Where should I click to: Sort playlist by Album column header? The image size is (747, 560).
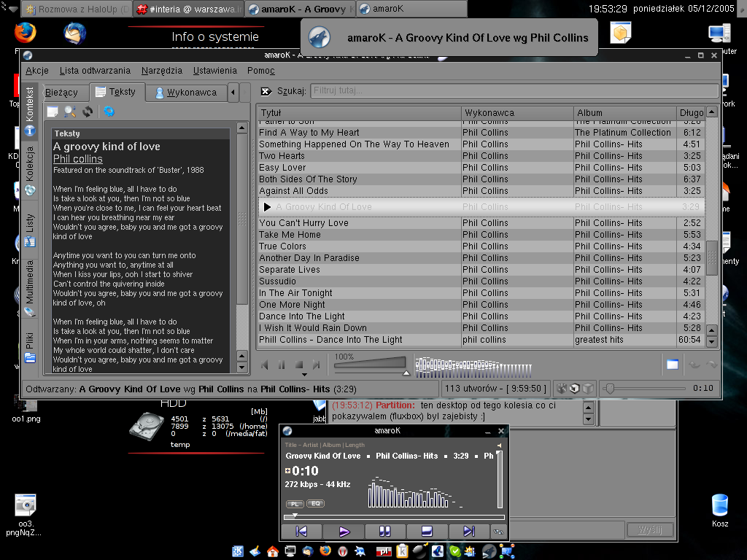click(625, 113)
